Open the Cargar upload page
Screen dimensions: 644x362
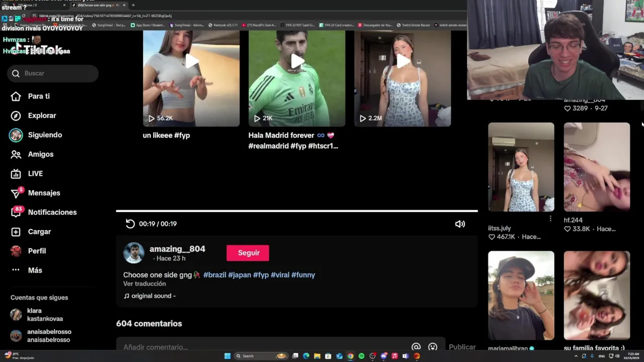pos(31,232)
